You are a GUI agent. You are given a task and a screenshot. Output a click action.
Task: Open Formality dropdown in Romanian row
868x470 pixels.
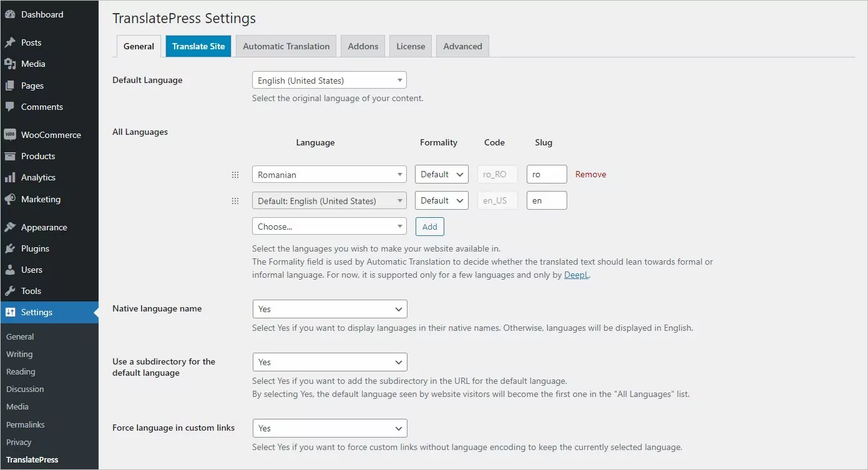coord(442,175)
